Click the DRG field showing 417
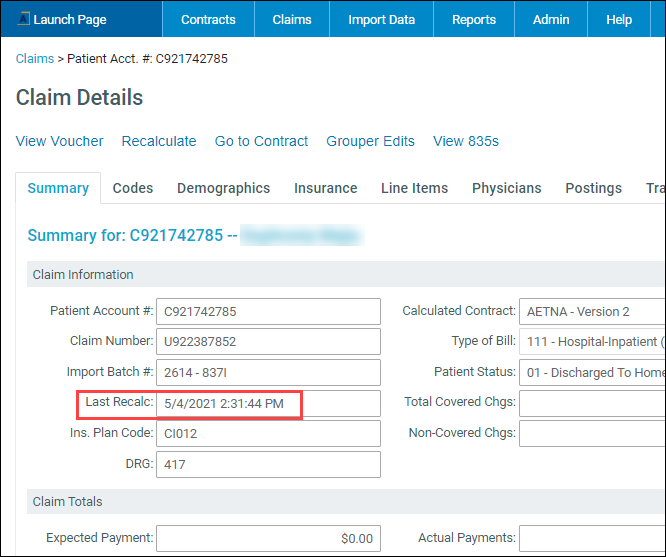The height and width of the screenshot is (557, 666). 268,464
